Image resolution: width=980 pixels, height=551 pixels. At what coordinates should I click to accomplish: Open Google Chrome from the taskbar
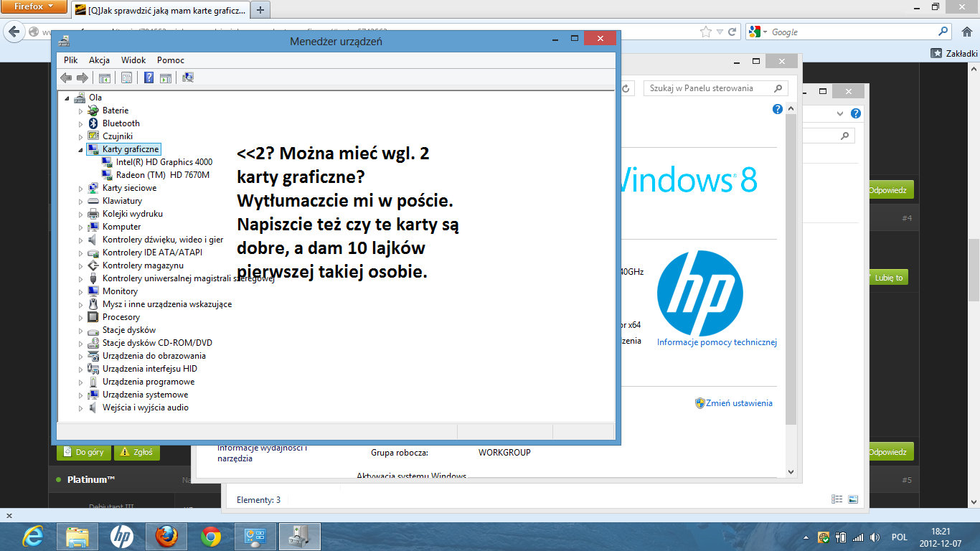211,537
